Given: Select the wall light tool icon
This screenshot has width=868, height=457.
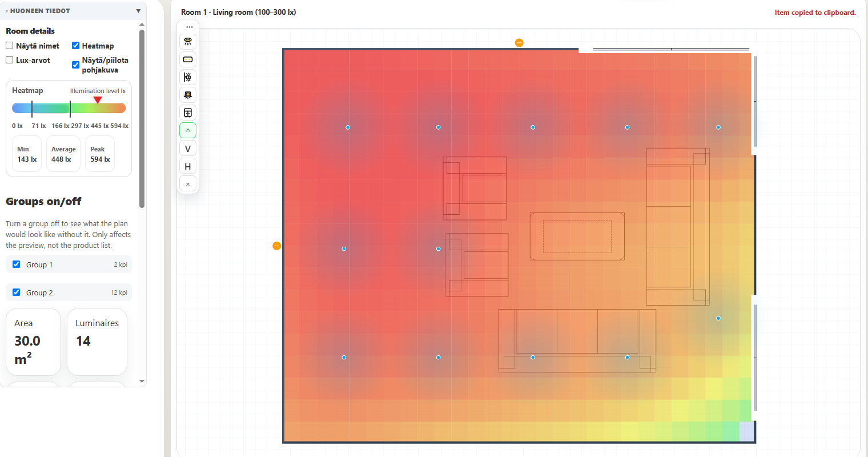Looking at the screenshot, I should coord(188,77).
